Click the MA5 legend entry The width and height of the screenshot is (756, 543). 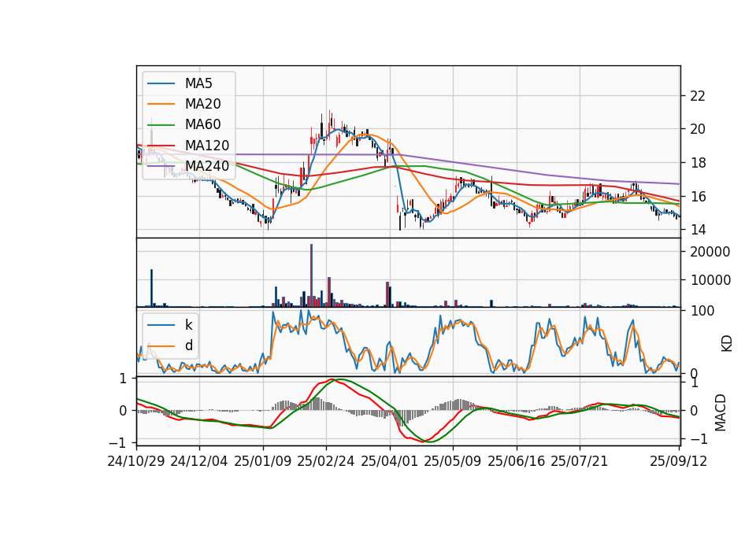coord(180,83)
